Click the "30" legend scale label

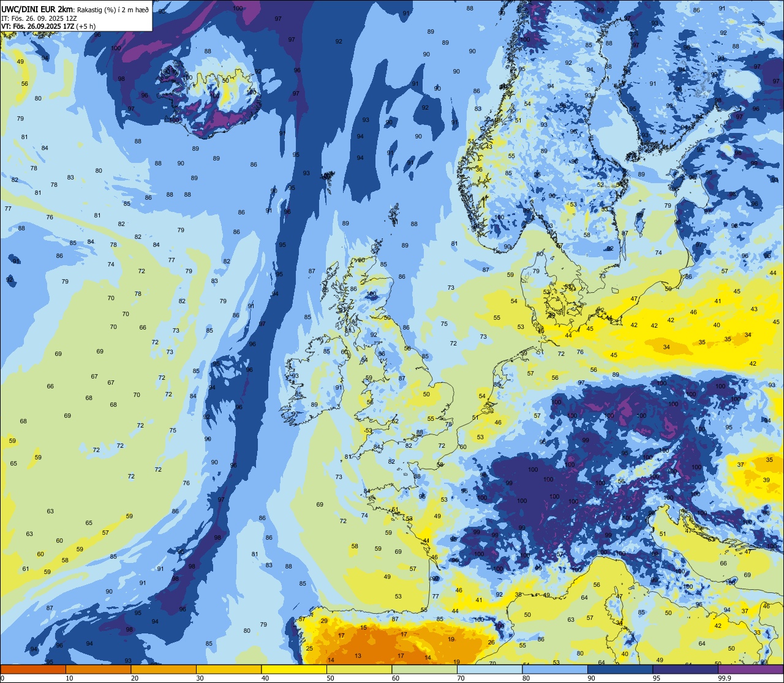(x=200, y=678)
